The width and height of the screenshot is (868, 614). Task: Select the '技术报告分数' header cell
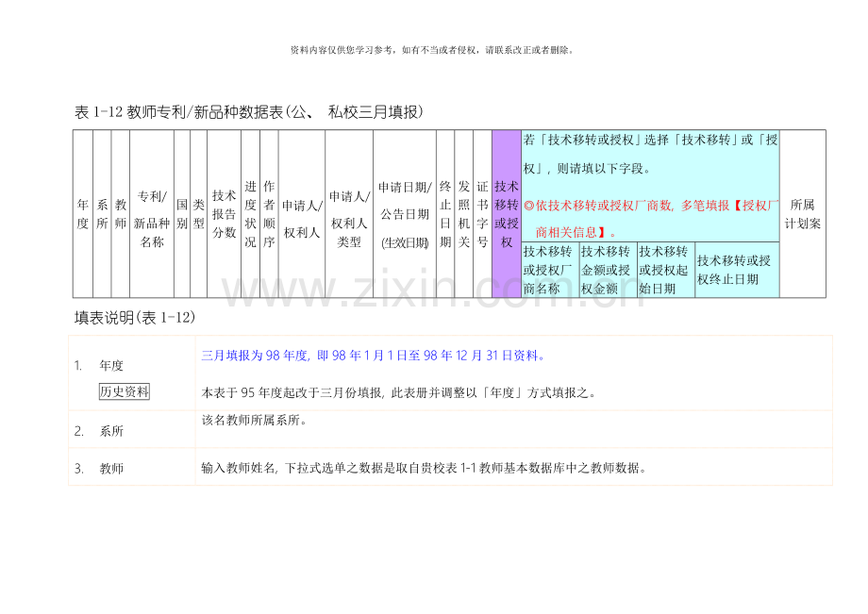pyautogui.click(x=225, y=214)
